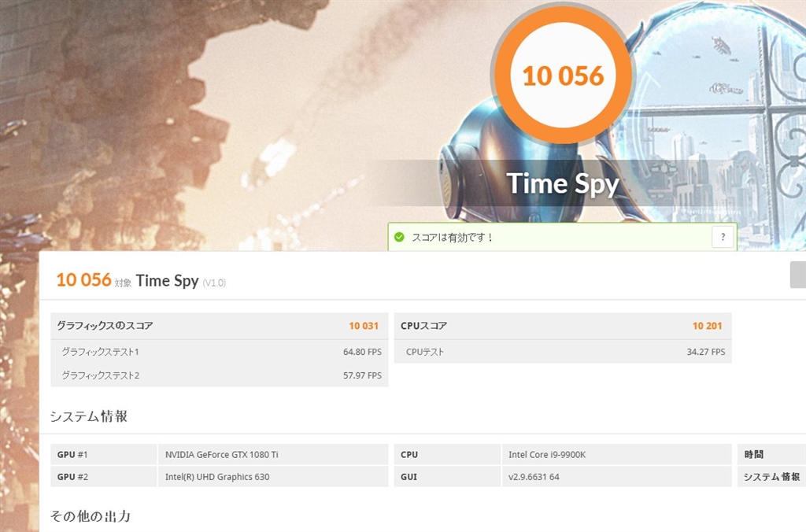Click the CPU label cell in system info

[447, 454]
